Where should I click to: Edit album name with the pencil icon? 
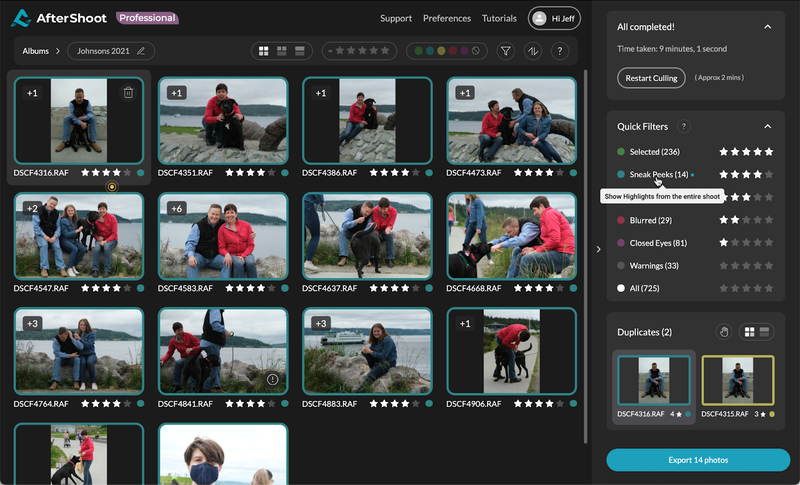[x=140, y=50]
